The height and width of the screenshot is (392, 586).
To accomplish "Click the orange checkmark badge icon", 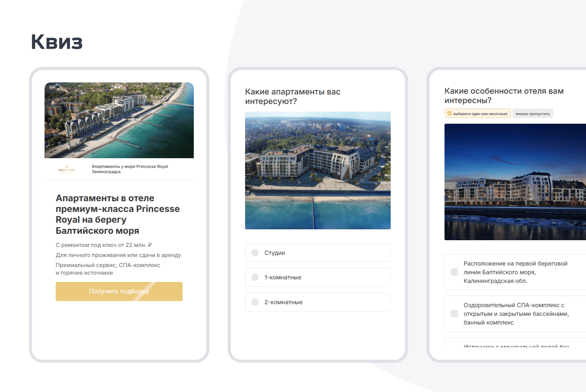I will point(449,113).
